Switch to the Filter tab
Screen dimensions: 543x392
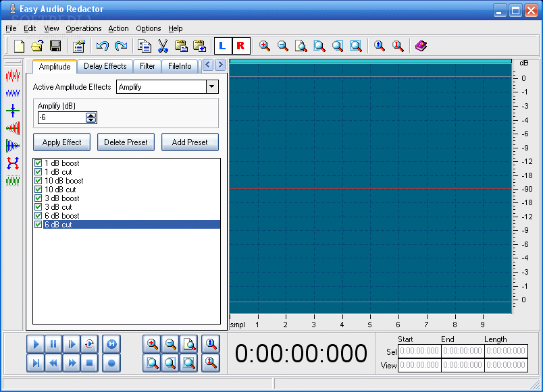(147, 66)
